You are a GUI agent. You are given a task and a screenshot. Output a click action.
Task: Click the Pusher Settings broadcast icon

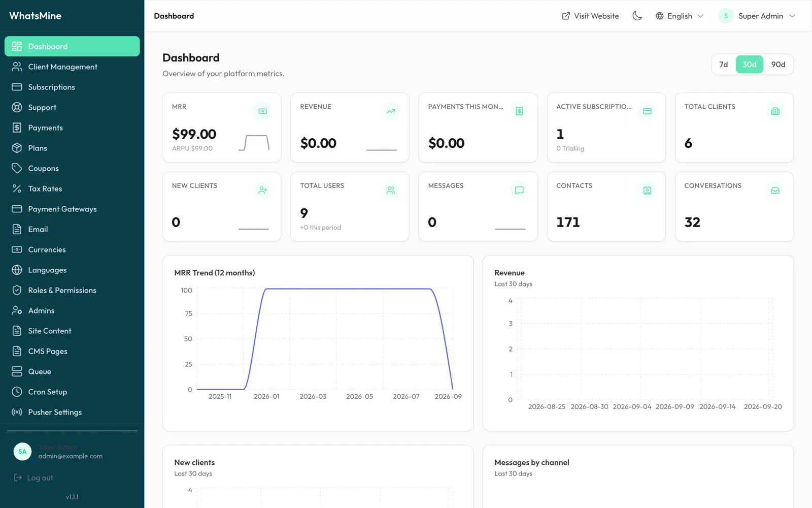17,412
